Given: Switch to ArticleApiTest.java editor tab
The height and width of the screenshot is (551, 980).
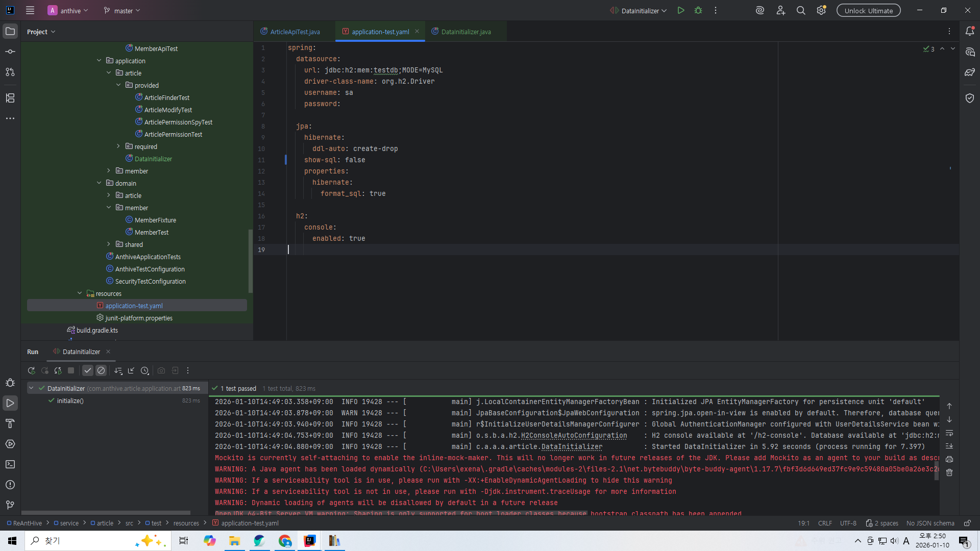Looking at the screenshot, I should click(x=295, y=32).
